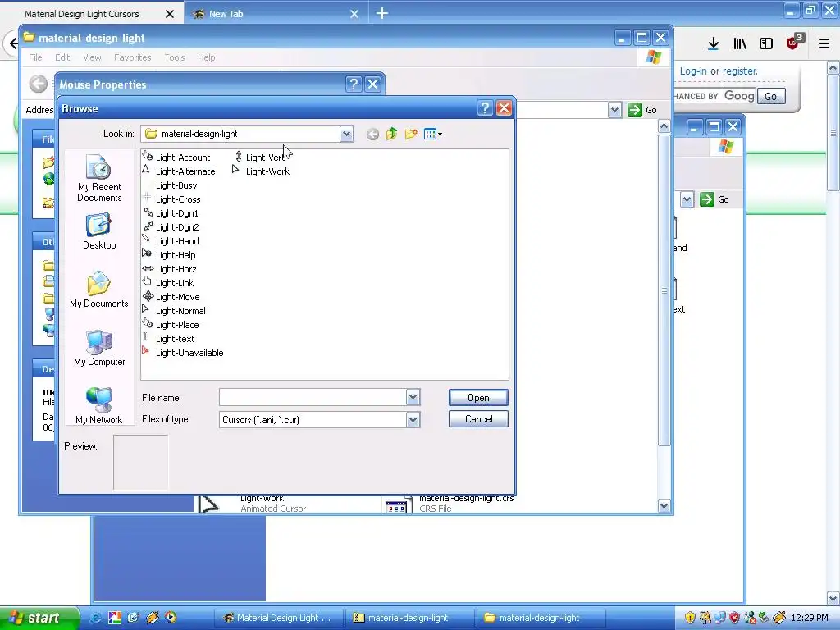Click the Cancel button in Browse dialog
Viewport: 840px width, 630px height.
click(478, 419)
